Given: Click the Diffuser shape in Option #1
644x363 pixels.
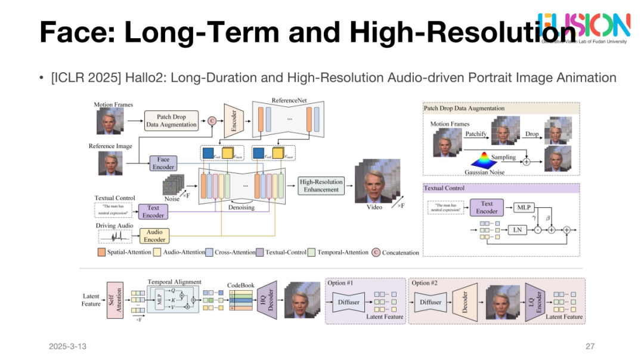Looking at the screenshot, I should (348, 302).
